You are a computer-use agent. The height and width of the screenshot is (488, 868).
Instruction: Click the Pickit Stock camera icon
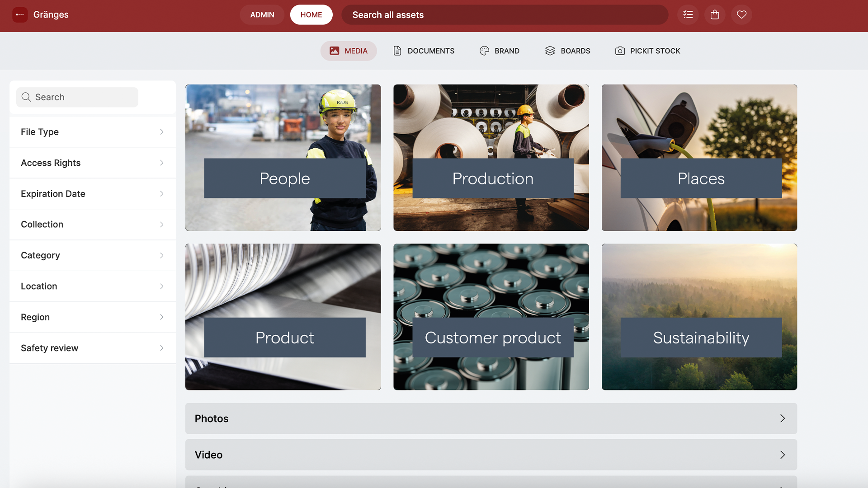(x=620, y=51)
